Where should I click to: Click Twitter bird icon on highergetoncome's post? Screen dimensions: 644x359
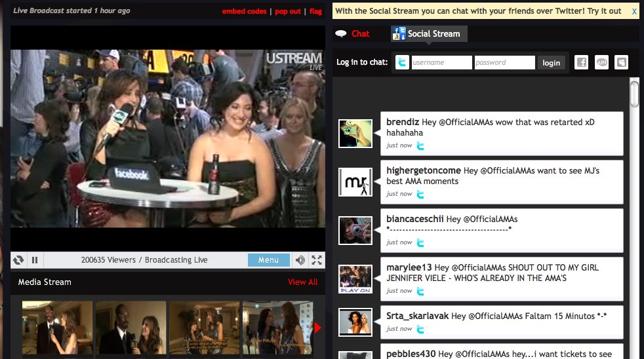click(420, 194)
